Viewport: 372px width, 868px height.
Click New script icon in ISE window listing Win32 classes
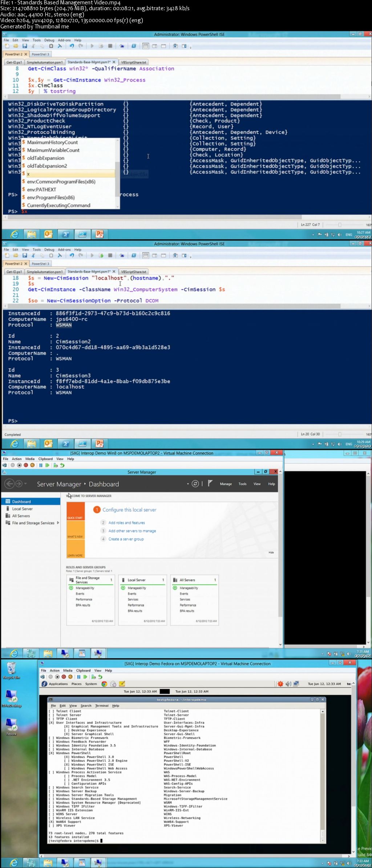tap(7, 46)
